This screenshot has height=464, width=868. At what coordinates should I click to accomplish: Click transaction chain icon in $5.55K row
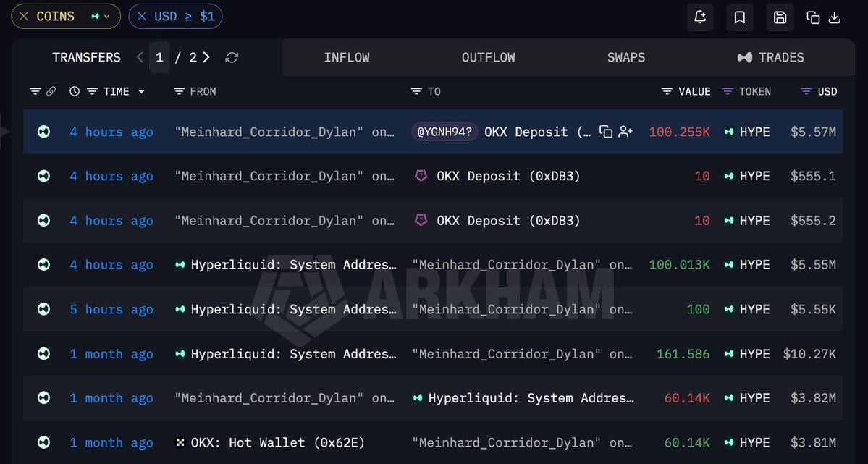(x=43, y=309)
